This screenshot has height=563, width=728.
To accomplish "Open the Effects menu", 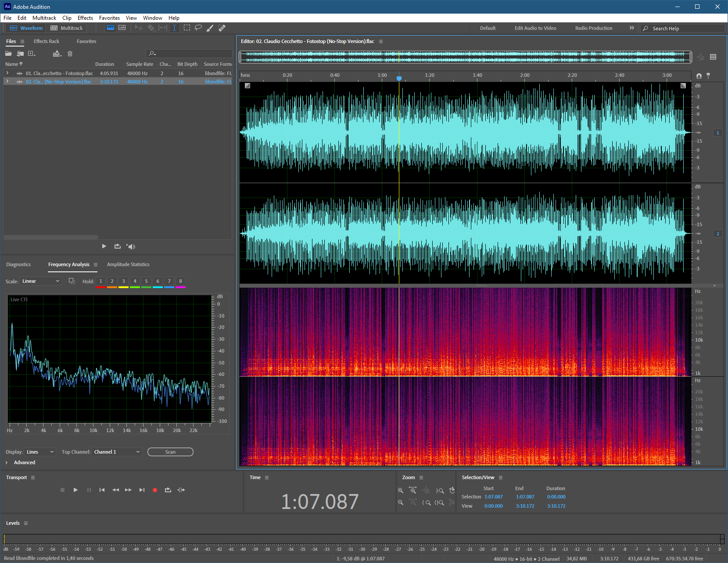I will tap(85, 18).
